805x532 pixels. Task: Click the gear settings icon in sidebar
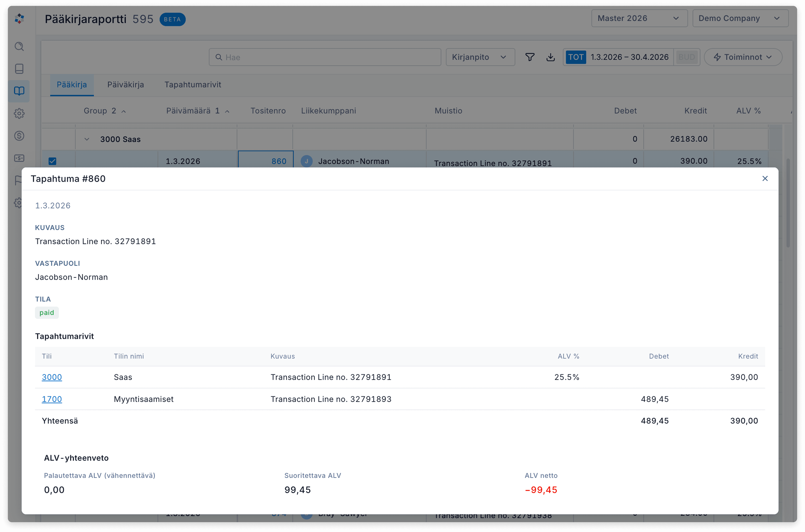[19, 113]
